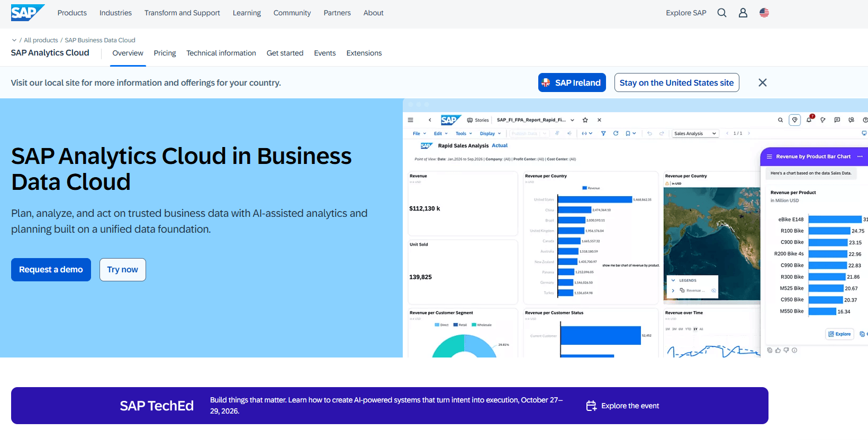Click the Explore SAP link

coord(686,13)
